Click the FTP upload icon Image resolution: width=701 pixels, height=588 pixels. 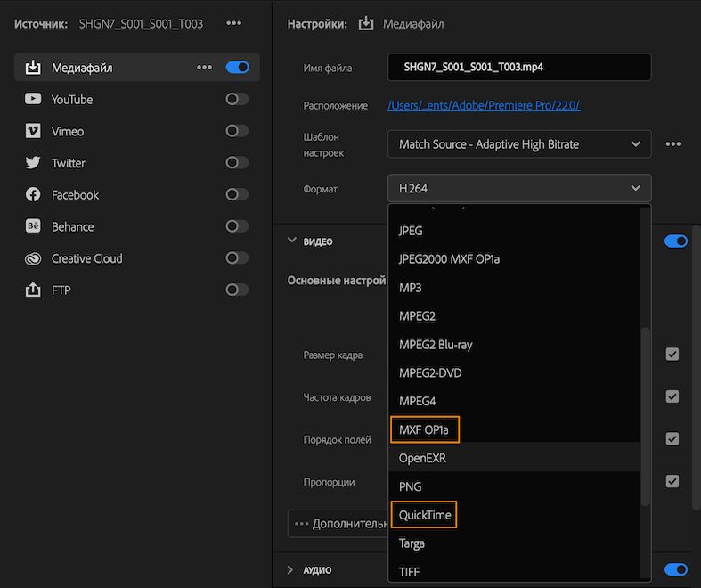point(33,290)
